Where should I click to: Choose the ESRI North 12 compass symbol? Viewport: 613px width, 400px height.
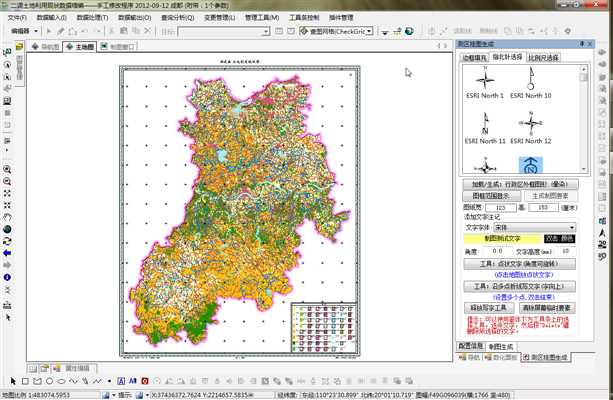pyautogui.click(x=531, y=128)
